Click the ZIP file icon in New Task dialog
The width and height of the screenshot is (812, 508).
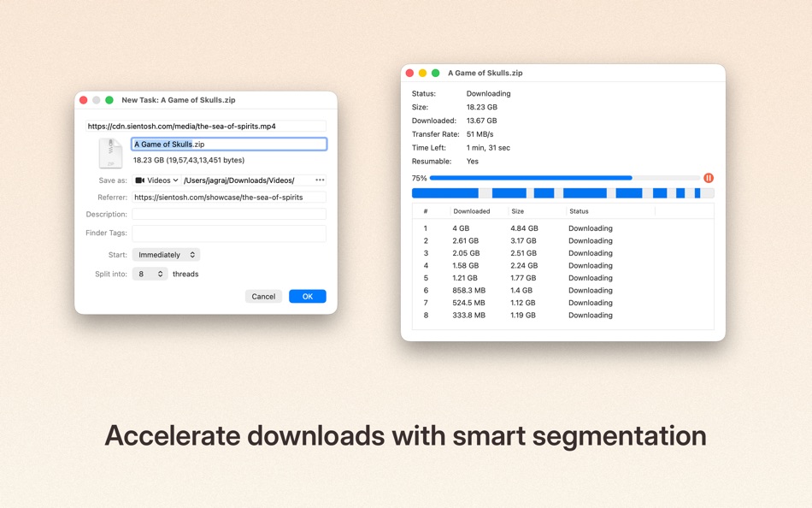point(110,153)
